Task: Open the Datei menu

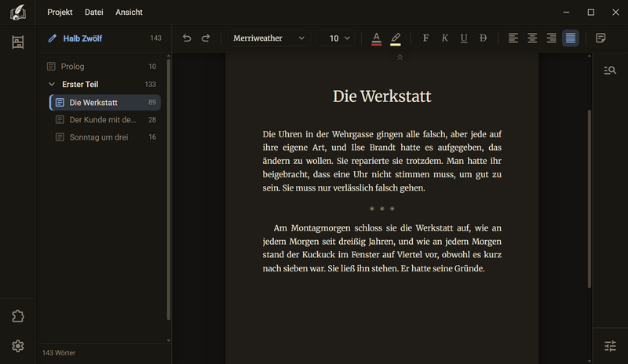Action: tap(93, 13)
